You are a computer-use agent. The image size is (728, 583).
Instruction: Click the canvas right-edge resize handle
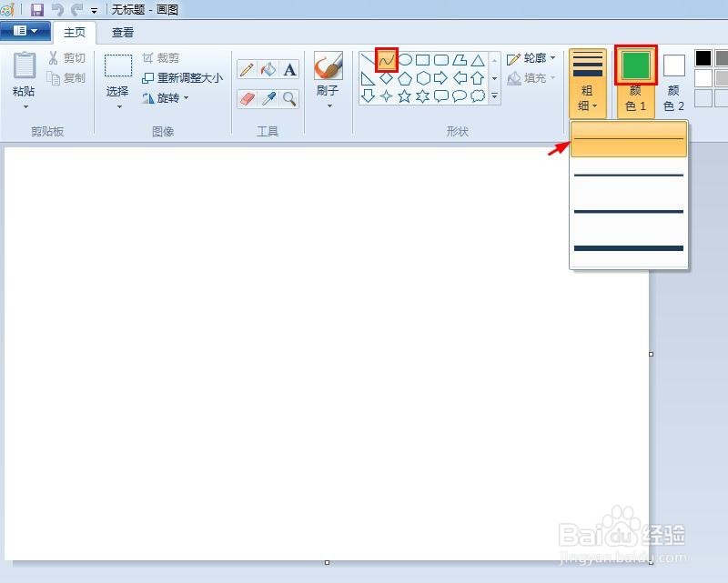(x=651, y=354)
